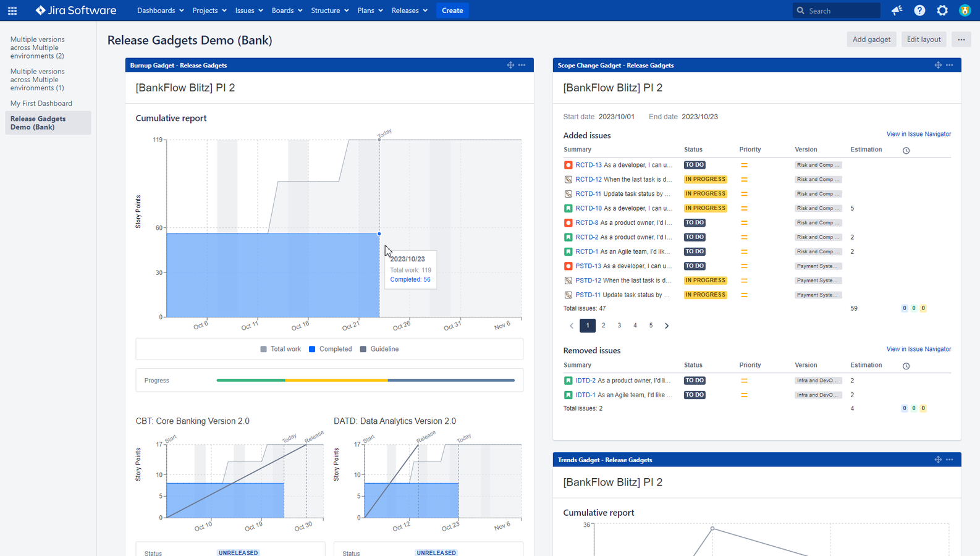
Task: Click the Today marker on cumulative chart
Action: pos(384,133)
